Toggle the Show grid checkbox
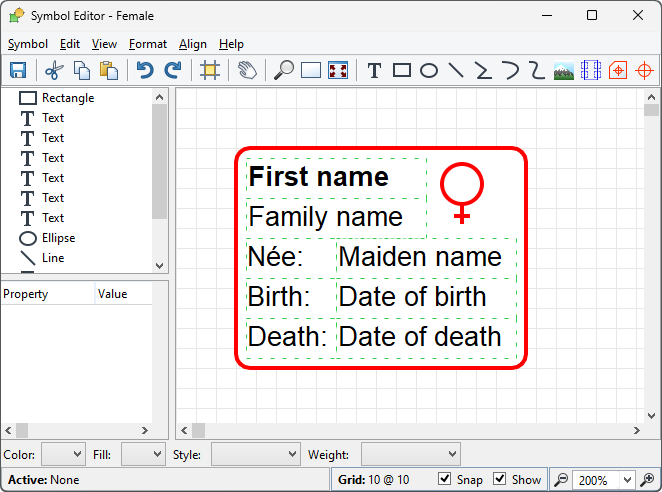 (499, 479)
